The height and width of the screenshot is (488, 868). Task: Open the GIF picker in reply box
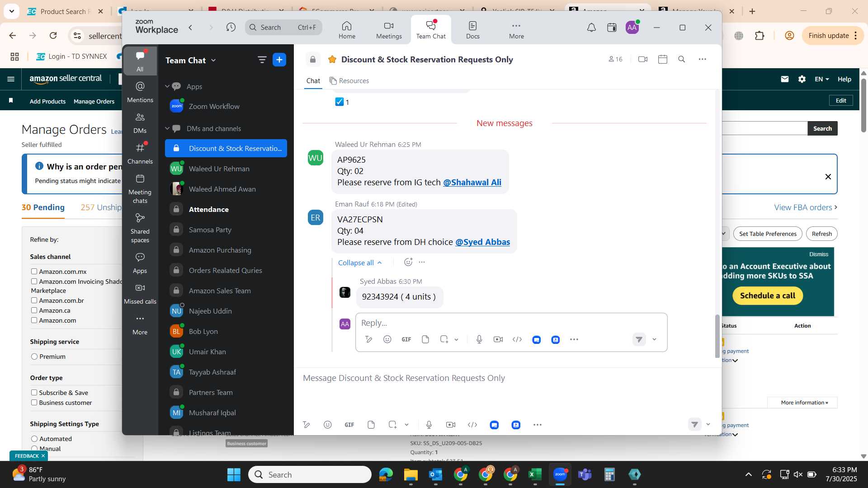[x=406, y=339]
